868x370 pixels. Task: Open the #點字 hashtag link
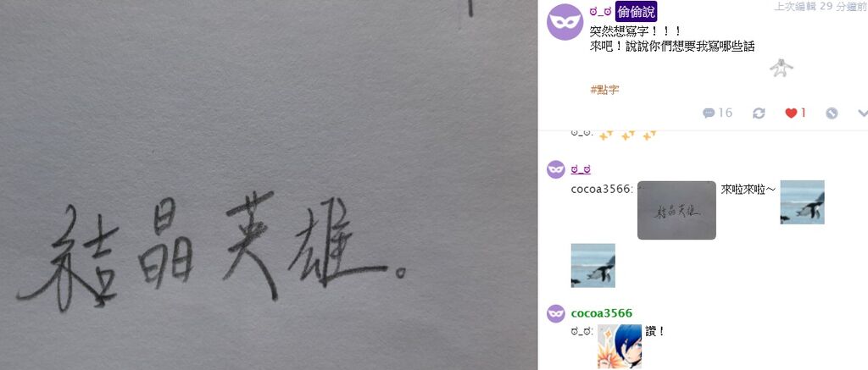[x=604, y=90]
